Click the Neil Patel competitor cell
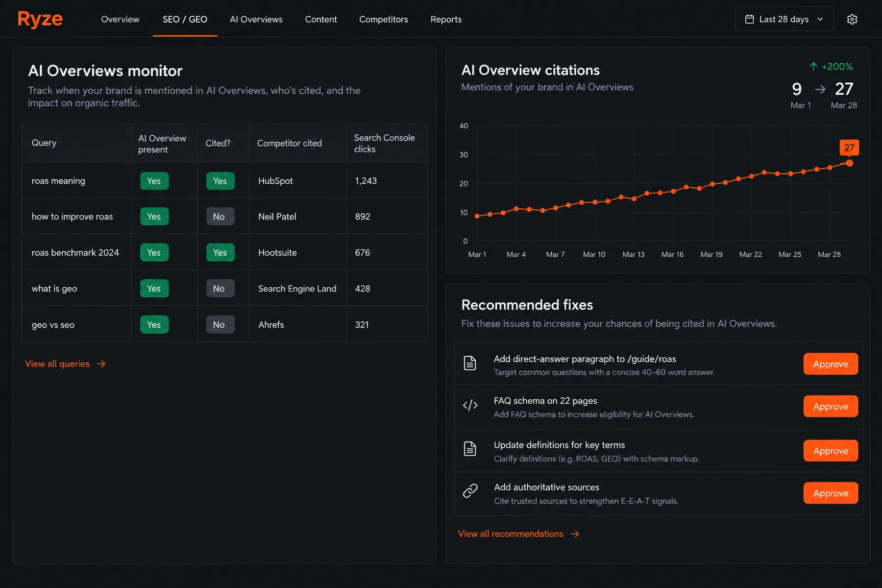882x588 pixels. click(x=298, y=216)
